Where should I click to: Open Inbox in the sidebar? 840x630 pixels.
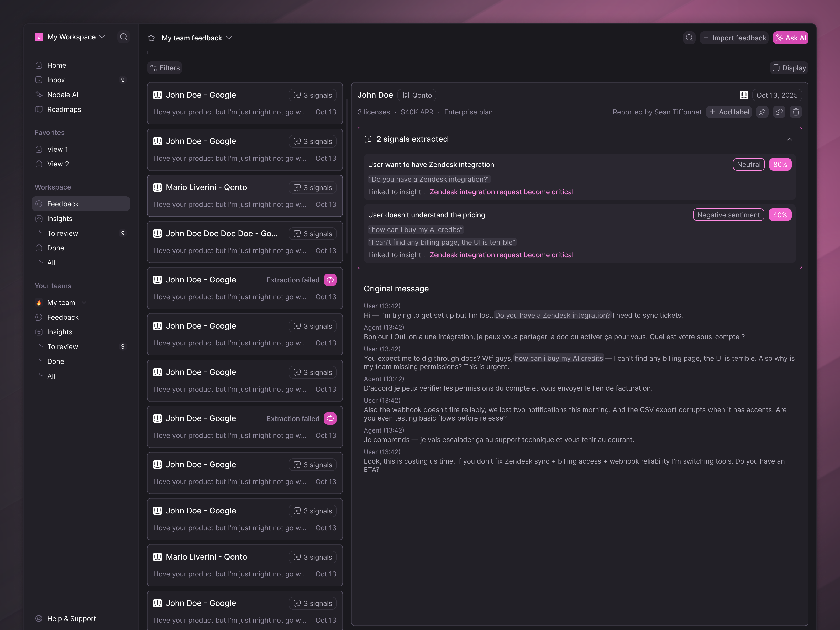[x=56, y=80]
